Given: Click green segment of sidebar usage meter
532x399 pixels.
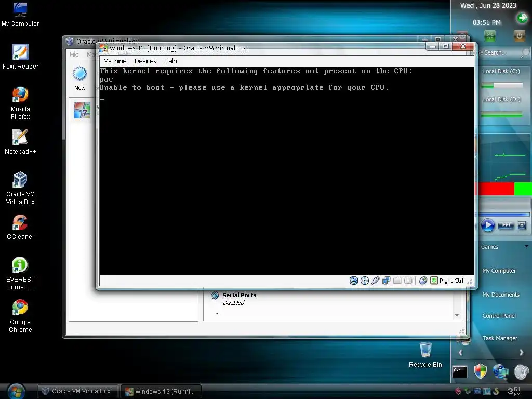Looking at the screenshot, I should (x=523, y=189).
